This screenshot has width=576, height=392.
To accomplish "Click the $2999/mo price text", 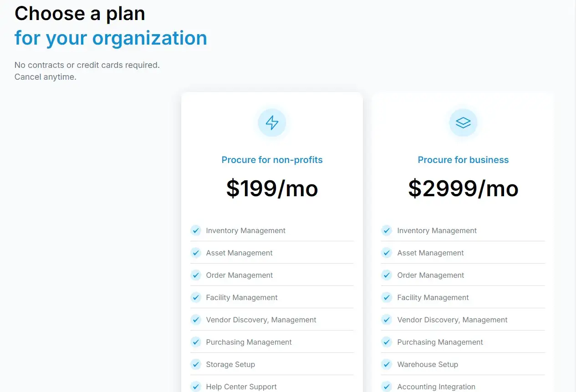I will tap(463, 188).
